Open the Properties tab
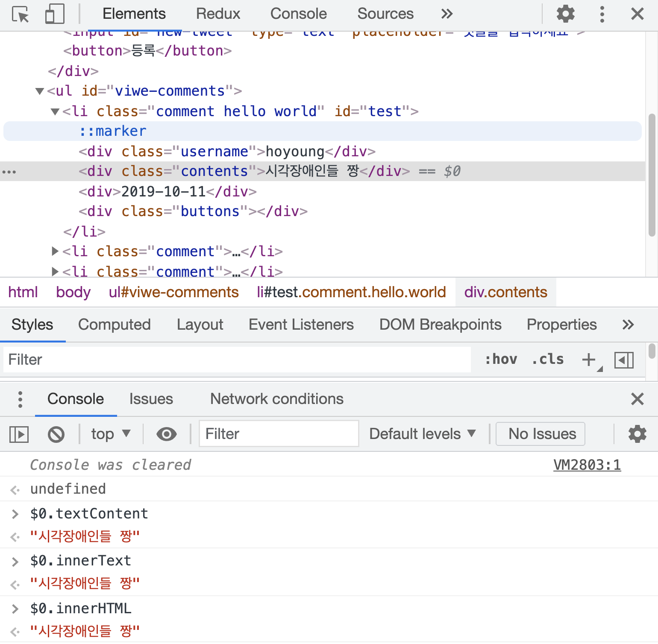Image resolution: width=658 pixels, height=644 pixels. point(561,325)
